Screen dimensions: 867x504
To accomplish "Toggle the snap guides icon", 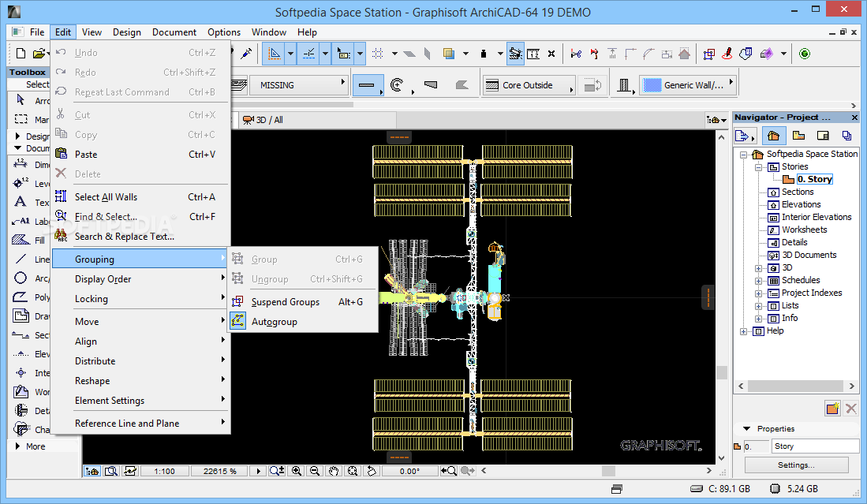I will coord(309,54).
